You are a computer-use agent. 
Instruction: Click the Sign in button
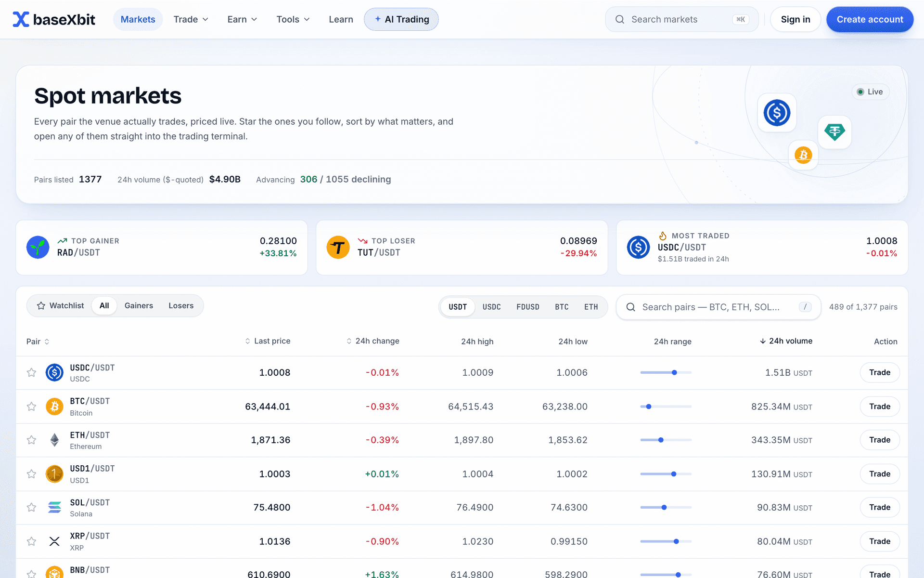tap(796, 19)
